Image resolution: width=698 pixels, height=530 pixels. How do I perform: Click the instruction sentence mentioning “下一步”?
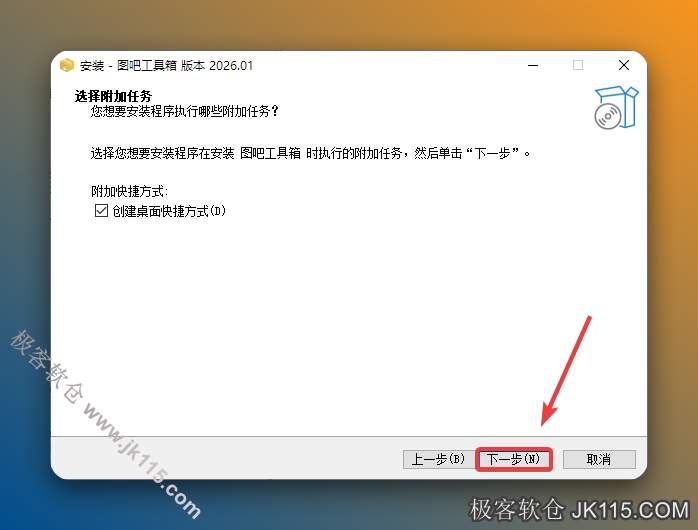pos(310,154)
